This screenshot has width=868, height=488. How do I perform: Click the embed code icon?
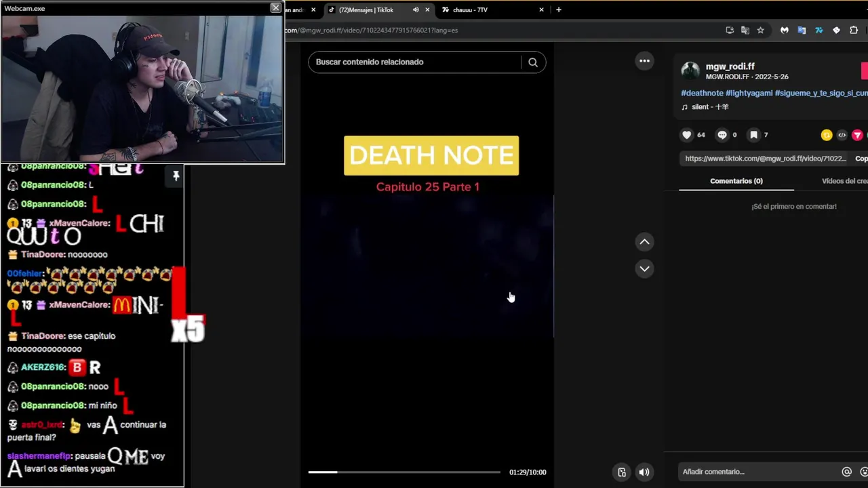[842, 135]
